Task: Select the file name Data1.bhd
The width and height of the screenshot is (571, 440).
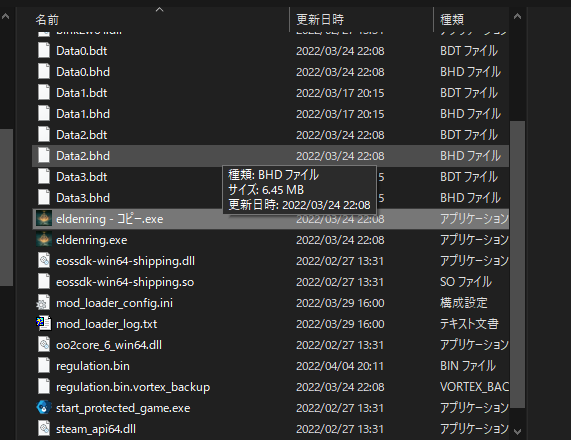Action: (x=83, y=114)
